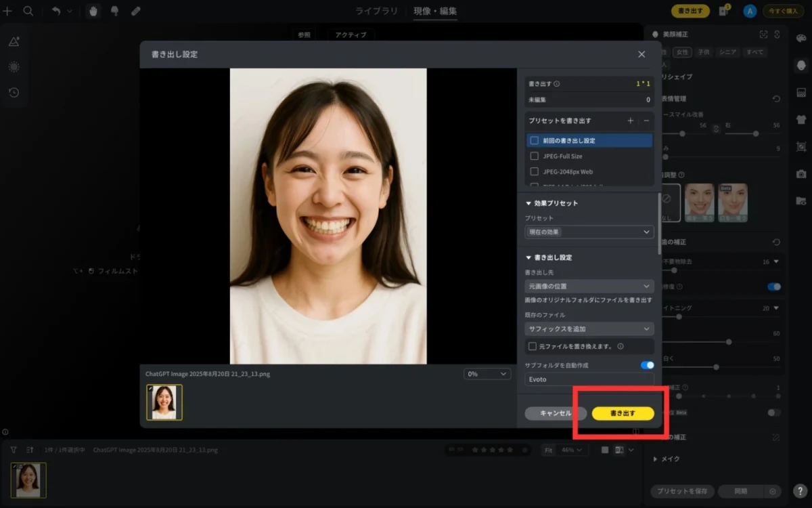The height and width of the screenshot is (508, 812).
Task: Remove preset with the minus icon in dialog
Action: (646, 121)
